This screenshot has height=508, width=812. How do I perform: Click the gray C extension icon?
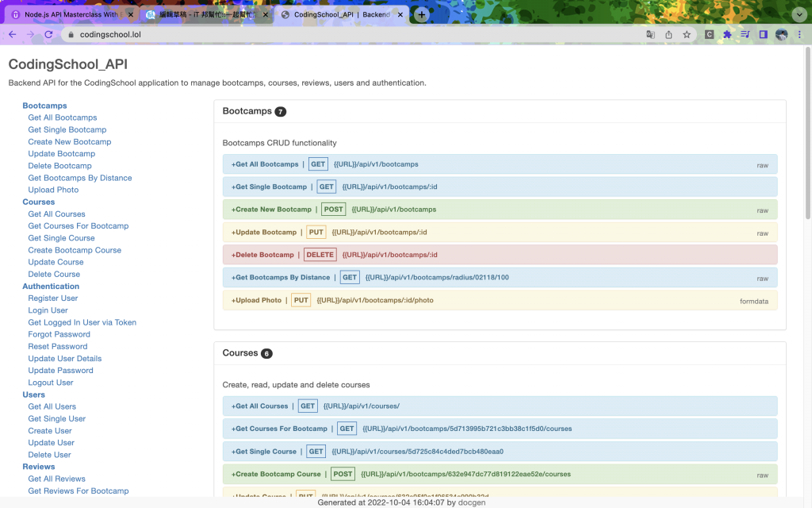[x=709, y=35]
